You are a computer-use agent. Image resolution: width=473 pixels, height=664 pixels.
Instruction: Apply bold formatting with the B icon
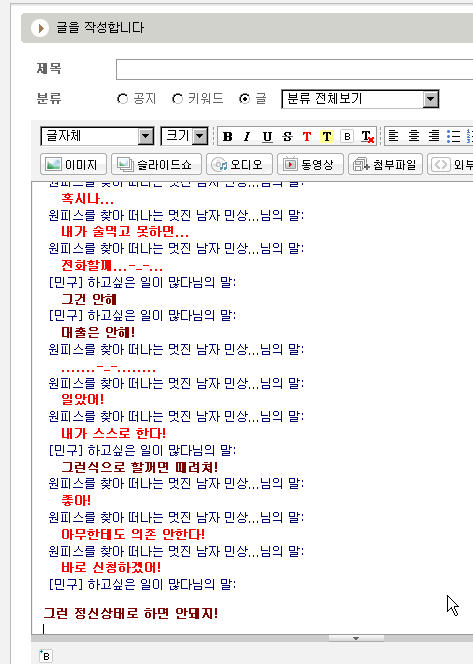(x=227, y=136)
